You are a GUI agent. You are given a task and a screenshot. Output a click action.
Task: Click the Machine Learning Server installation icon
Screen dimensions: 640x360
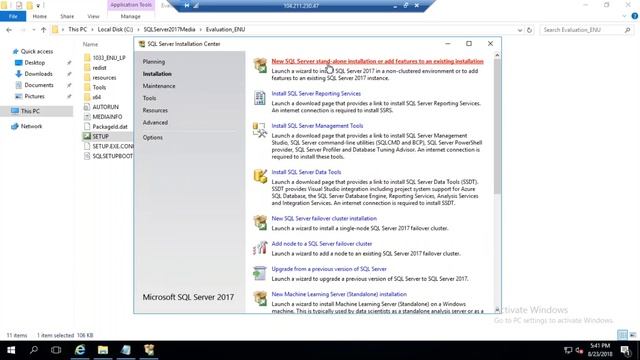pyautogui.click(x=260, y=298)
